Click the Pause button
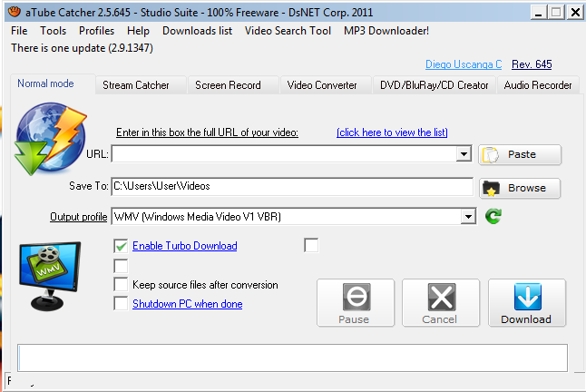 pyautogui.click(x=356, y=303)
